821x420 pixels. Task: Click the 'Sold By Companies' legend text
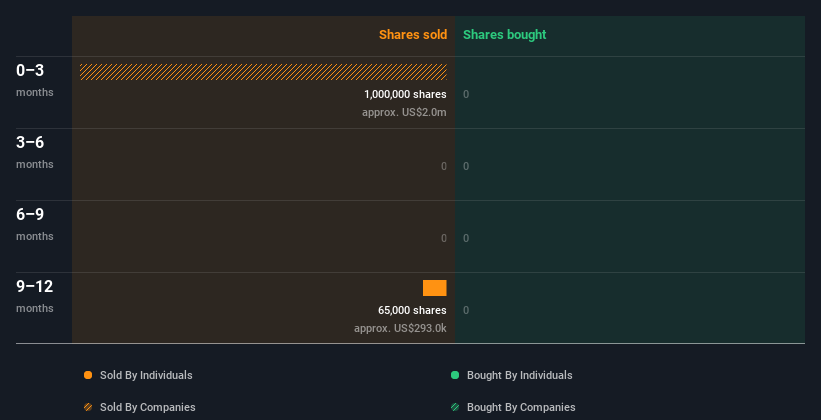(x=148, y=407)
